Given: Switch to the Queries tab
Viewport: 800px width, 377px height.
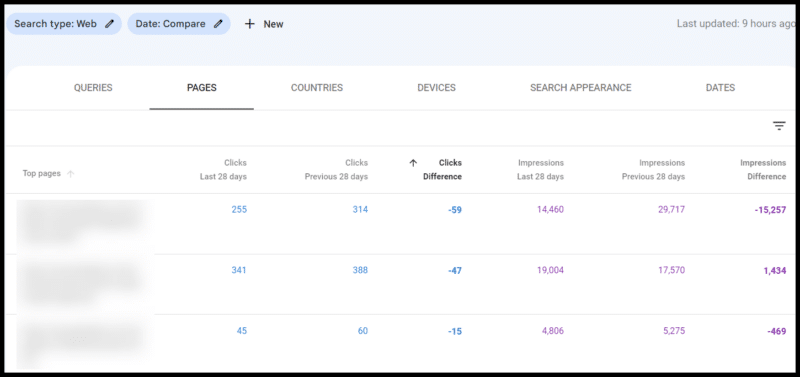Looking at the screenshot, I should pos(93,88).
